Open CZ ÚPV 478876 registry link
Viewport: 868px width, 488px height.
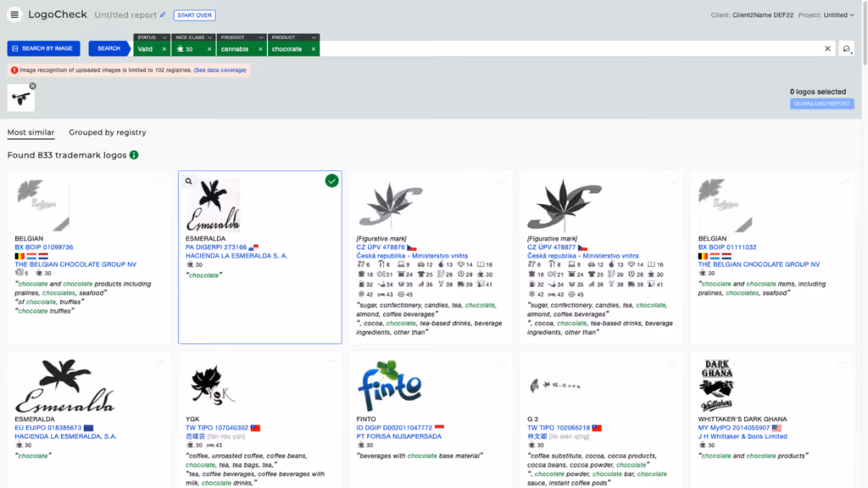pyautogui.click(x=381, y=247)
